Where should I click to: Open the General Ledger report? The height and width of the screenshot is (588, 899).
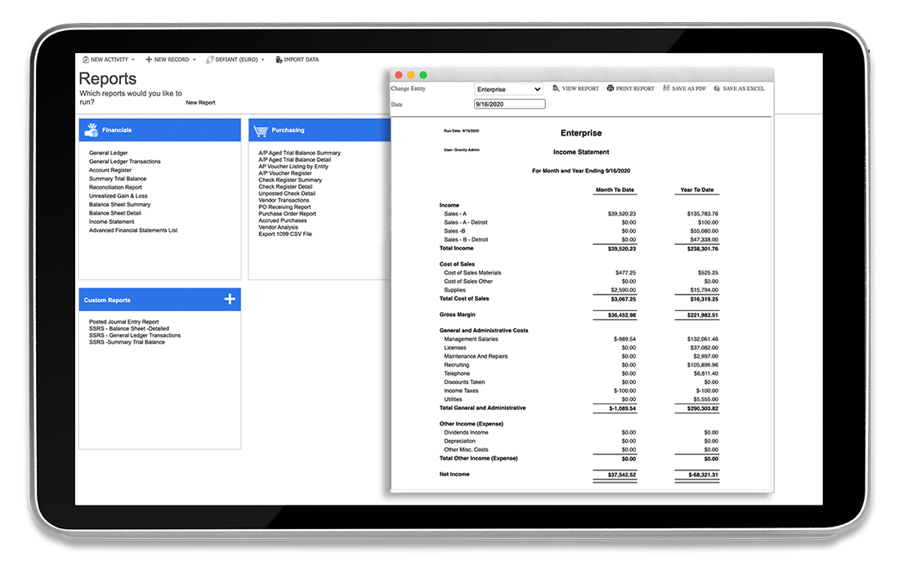tap(108, 153)
